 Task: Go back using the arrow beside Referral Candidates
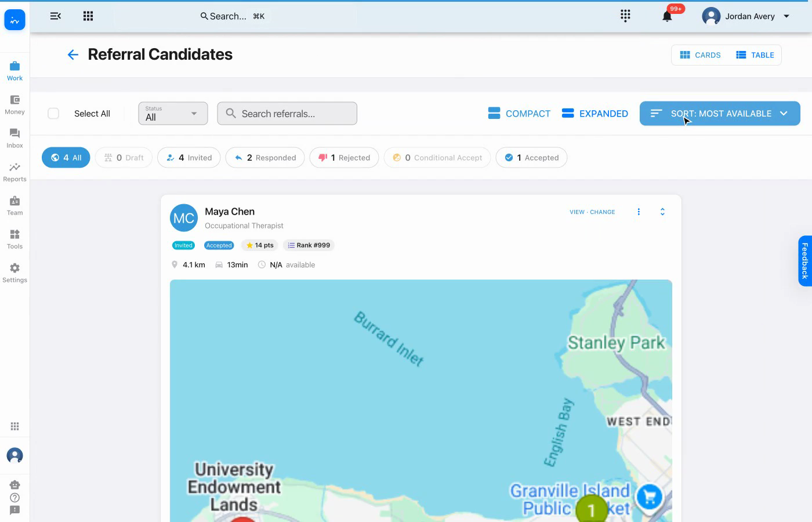tap(72, 55)
